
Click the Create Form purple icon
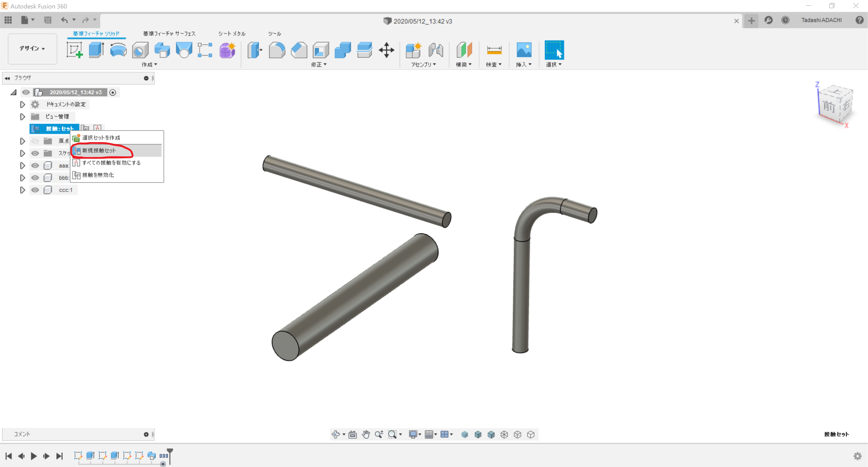pyautogui.click(x=228, y=50)
